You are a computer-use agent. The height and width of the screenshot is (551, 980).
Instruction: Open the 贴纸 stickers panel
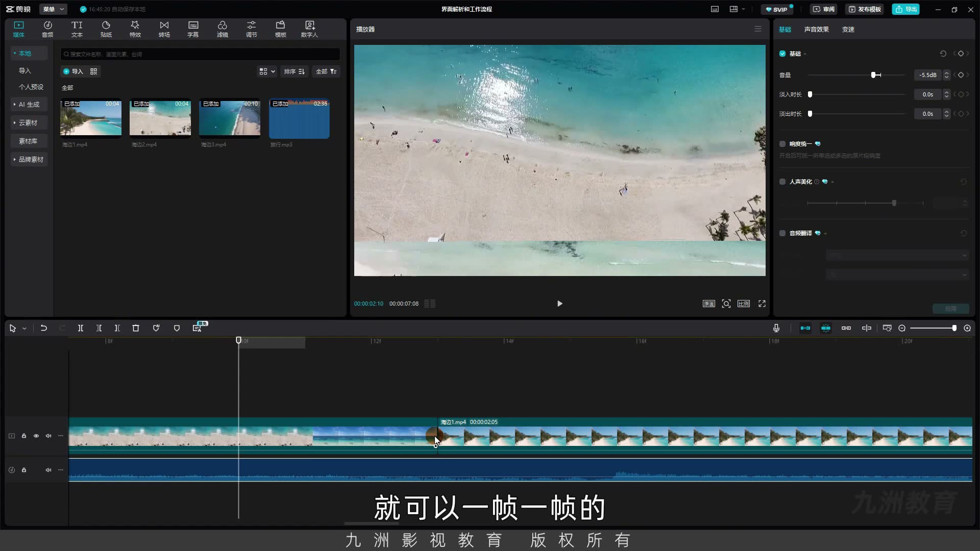click(106, 29)
